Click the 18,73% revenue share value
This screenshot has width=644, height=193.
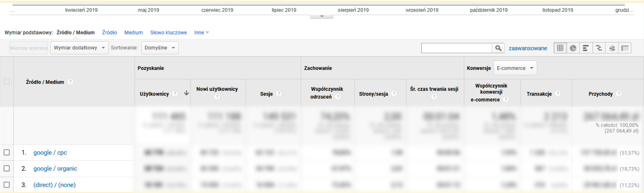630,169
